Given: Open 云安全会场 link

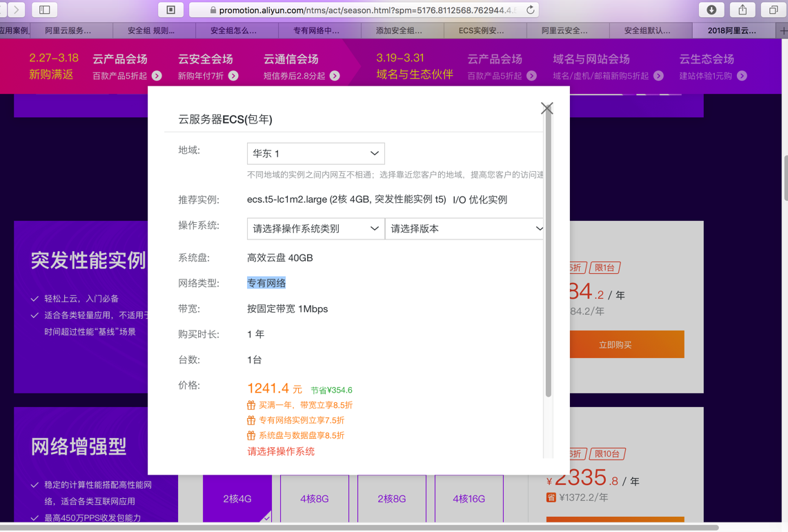Looking at the screenshot, I should [206, 59].
